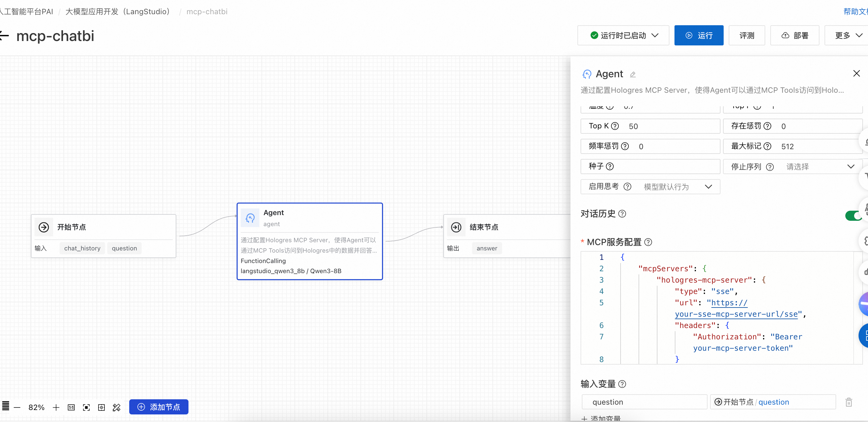Click the Agent description text in panel

tap(712, 90)
